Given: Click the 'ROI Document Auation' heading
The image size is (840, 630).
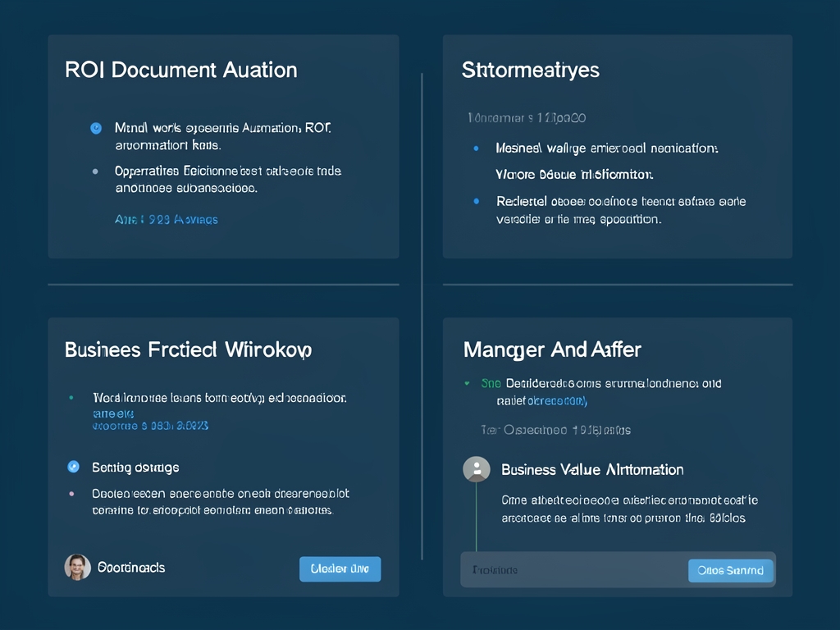Looking at the screenshot, I should [181, 71].
